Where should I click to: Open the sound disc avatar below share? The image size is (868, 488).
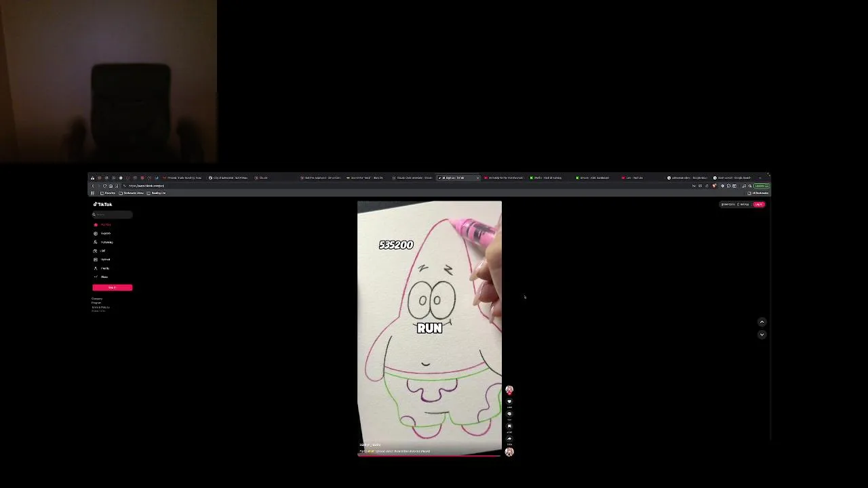tap(509, 452)
